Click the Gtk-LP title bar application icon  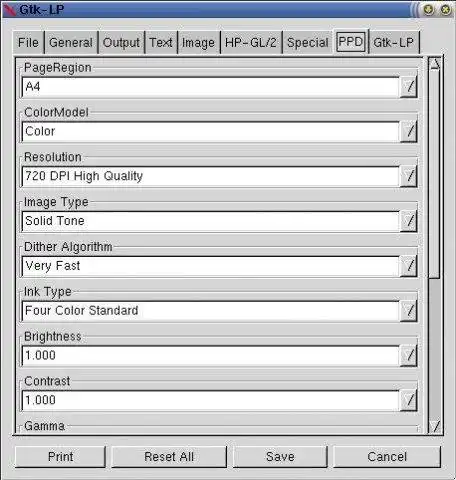pyautogui.click(x=9, y=10)
